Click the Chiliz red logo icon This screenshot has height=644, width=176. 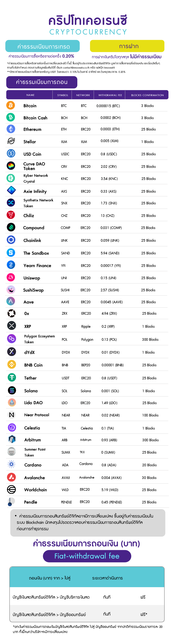click(x=11, y=215)
